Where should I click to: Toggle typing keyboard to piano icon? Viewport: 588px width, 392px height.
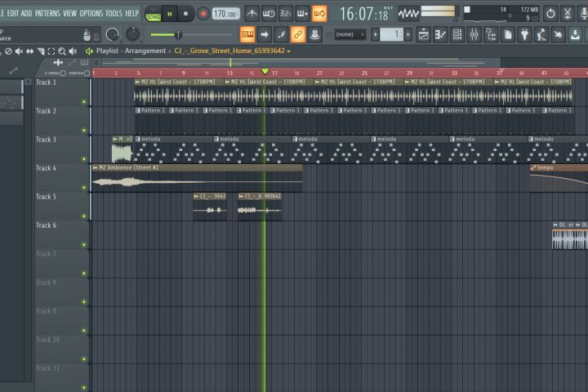tap(247, 34)
